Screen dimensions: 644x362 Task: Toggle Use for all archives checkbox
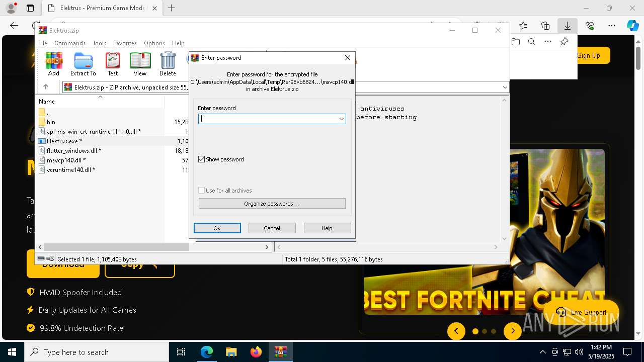[x=202, y=191]
